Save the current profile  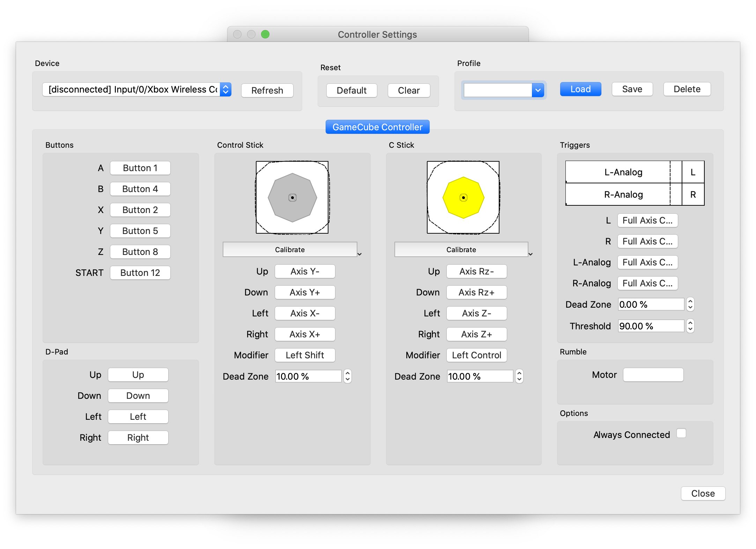[632, 89]
